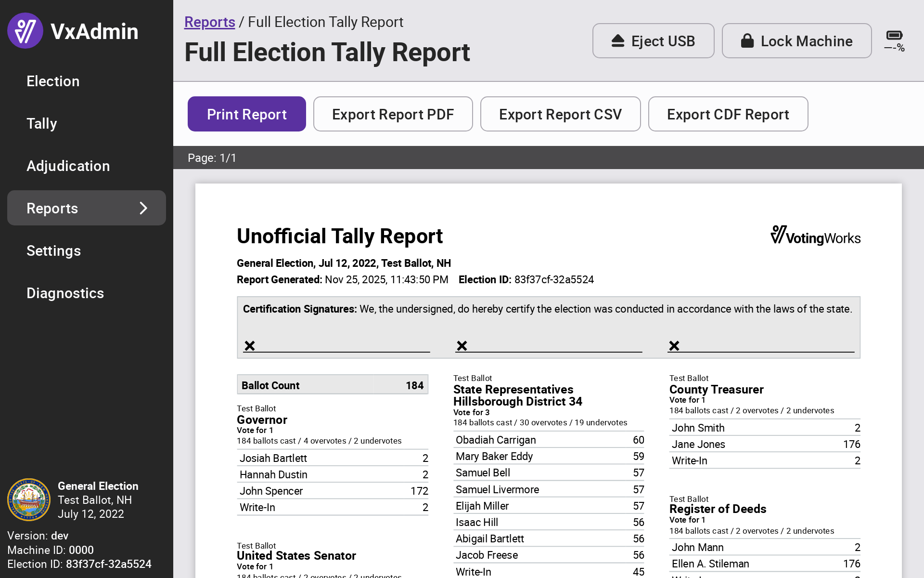924x578 pixels.
Task: Click the chevron arrow beside Reports
Action: [143, 208]
